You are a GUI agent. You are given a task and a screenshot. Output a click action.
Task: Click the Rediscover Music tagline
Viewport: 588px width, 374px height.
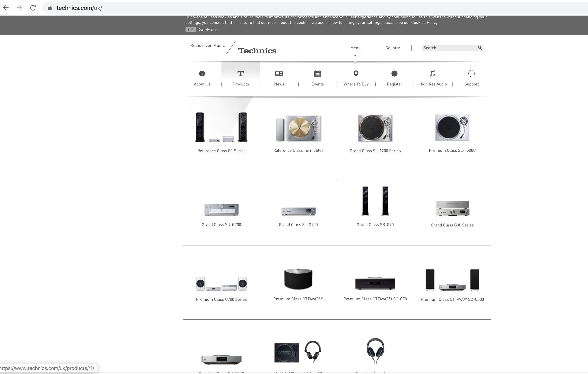click(x=207, y=46)
